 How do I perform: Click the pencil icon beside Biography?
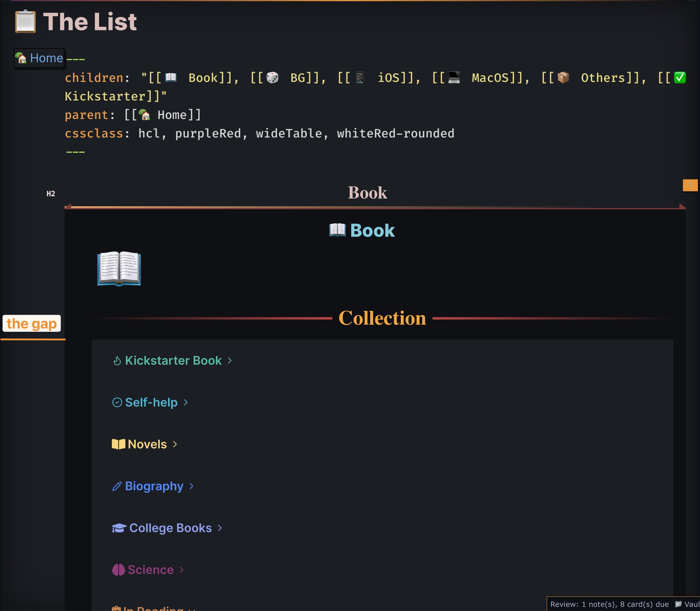[x=117, y=486]
